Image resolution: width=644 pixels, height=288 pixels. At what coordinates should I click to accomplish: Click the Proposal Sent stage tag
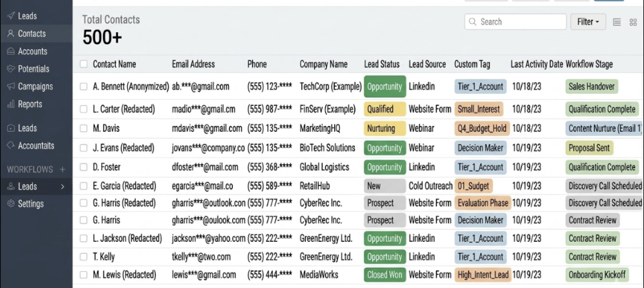click(x=589, y=148)
